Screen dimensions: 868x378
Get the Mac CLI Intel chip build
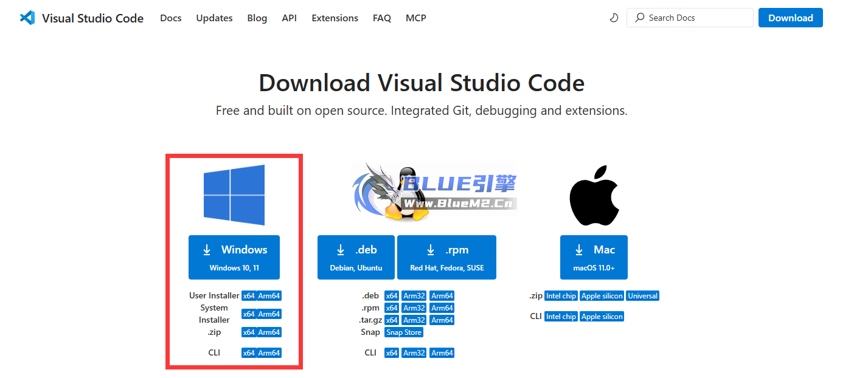pyautogui.click(x=561, y=317)
